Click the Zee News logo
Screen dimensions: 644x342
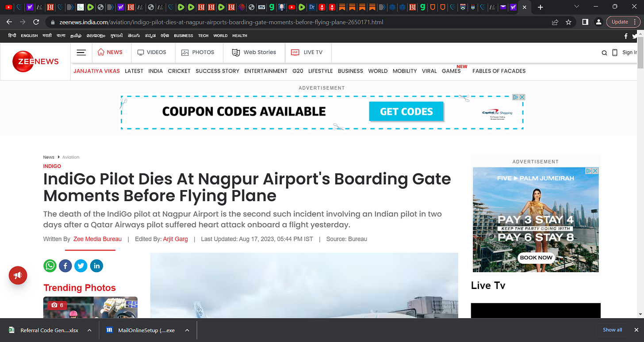(x=35, y=61)
